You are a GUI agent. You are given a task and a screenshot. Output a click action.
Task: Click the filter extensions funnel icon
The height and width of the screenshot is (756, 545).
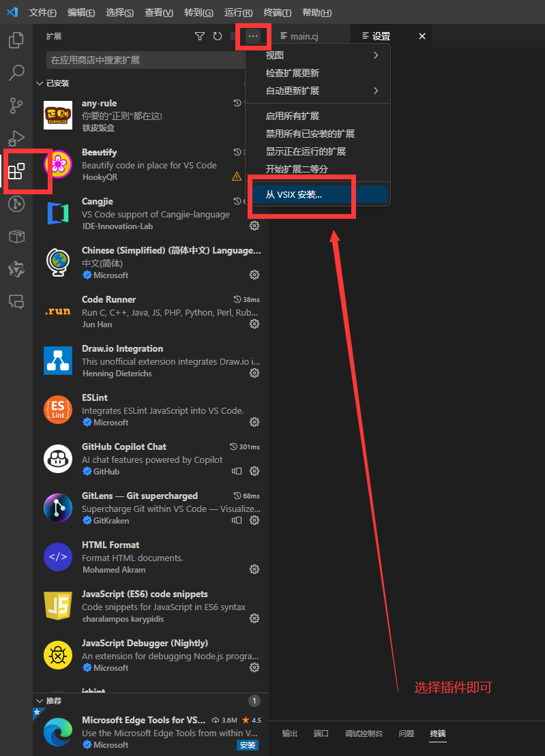pos(200,36)
